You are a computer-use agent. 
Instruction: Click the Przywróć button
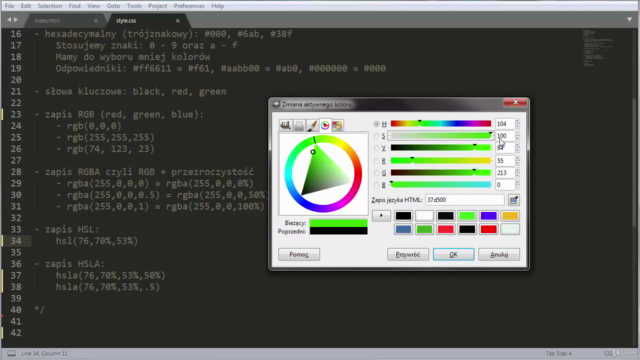[x=408, y=254]
